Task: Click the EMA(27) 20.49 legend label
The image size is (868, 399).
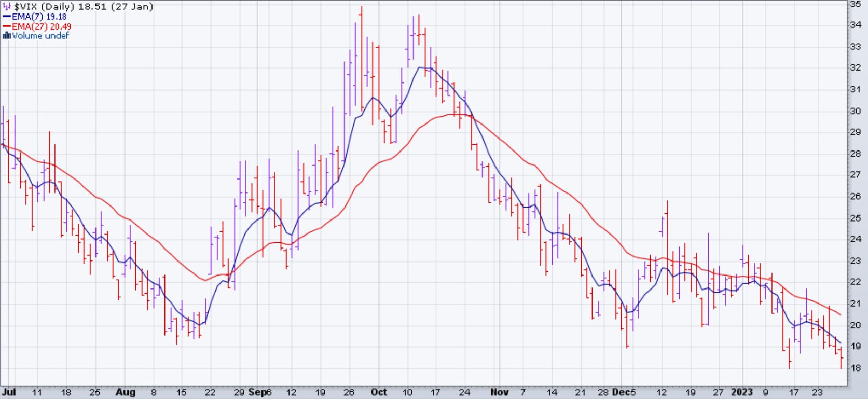Action: click(42, 26)
